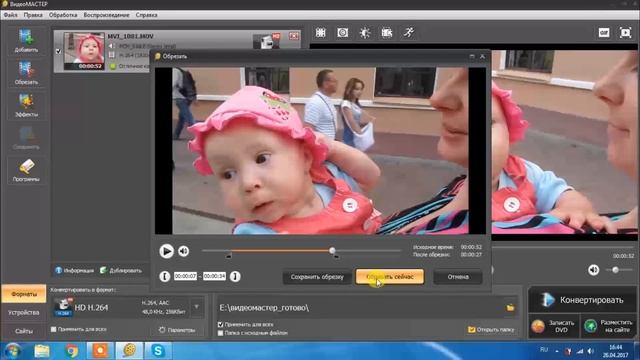Screen dimensions: 640x360
Task: Toggle Применить для всех under output path
Action: tap(220, 324)
